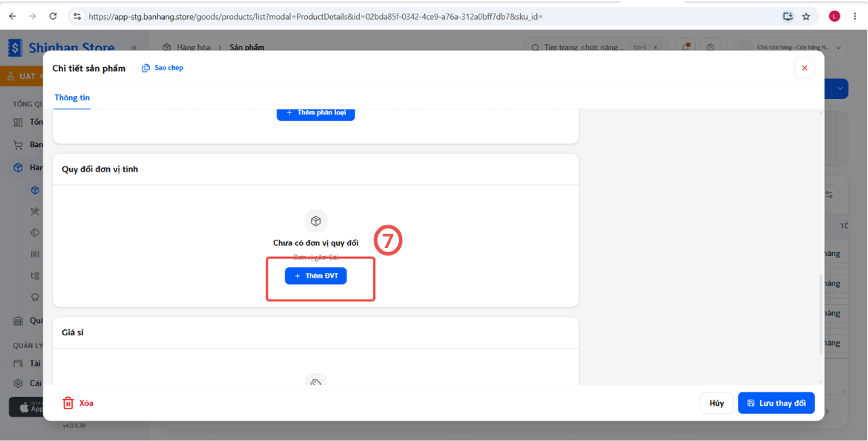Expand the store owner account dropdown
This screenshot has width=868, height=441.
792,47
